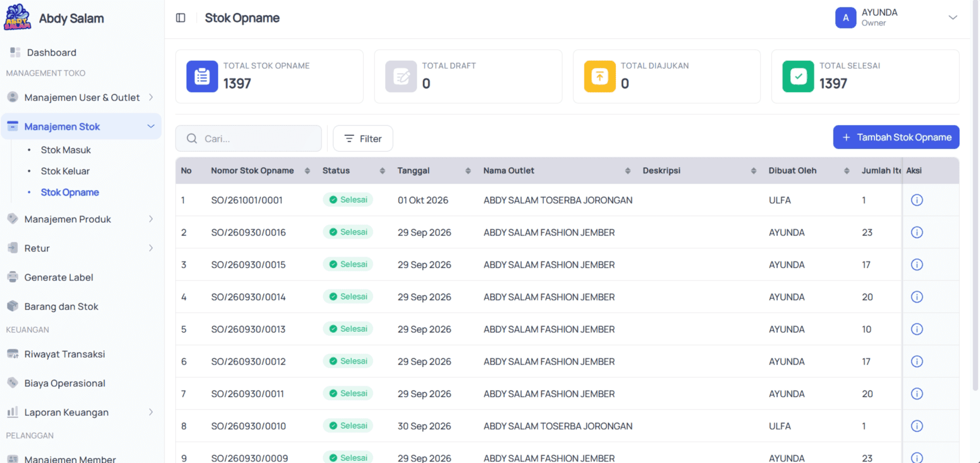Click the page vertical scrollbar
Screen dimensions: 980x463
pyautogui.click(x=976, y=196)
